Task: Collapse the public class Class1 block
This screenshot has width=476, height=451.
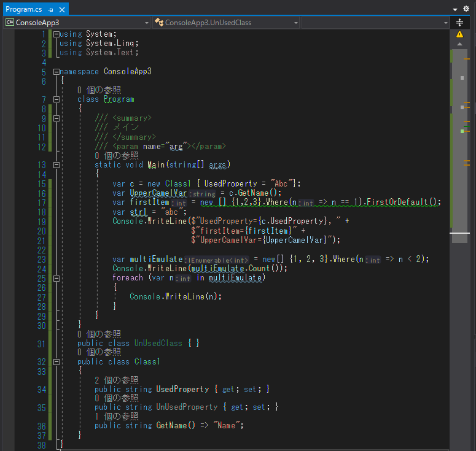Action: point(56,362)
